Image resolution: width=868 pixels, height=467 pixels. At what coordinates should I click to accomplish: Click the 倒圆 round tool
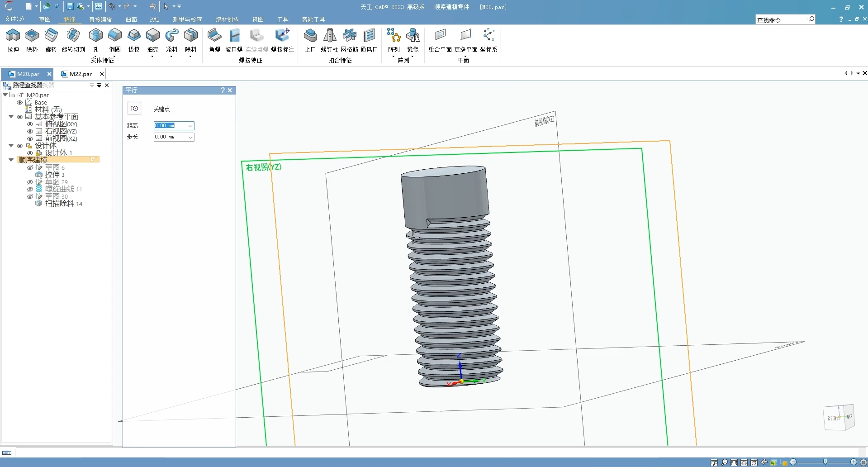[x=115, y=40]
